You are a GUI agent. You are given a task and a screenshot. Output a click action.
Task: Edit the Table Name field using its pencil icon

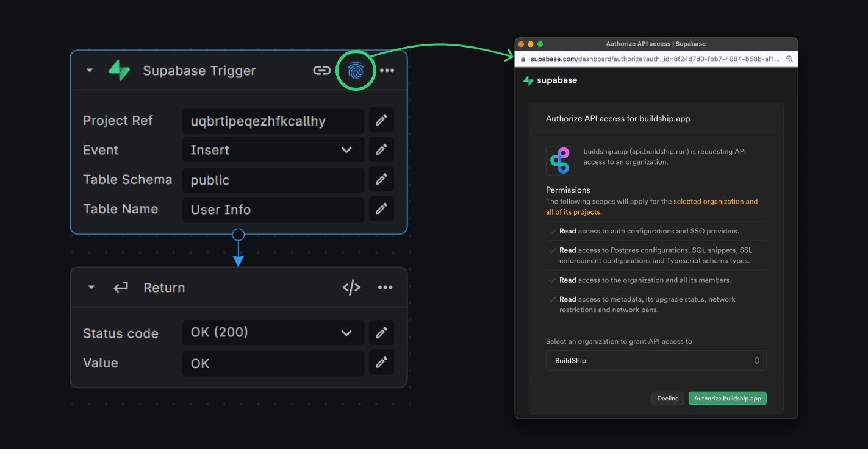[x=381, y=209]
